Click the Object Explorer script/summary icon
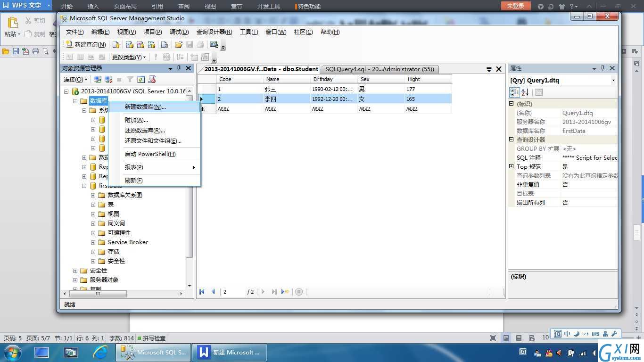Viewport: 644px width, 362px height. [x=152, y=80]
